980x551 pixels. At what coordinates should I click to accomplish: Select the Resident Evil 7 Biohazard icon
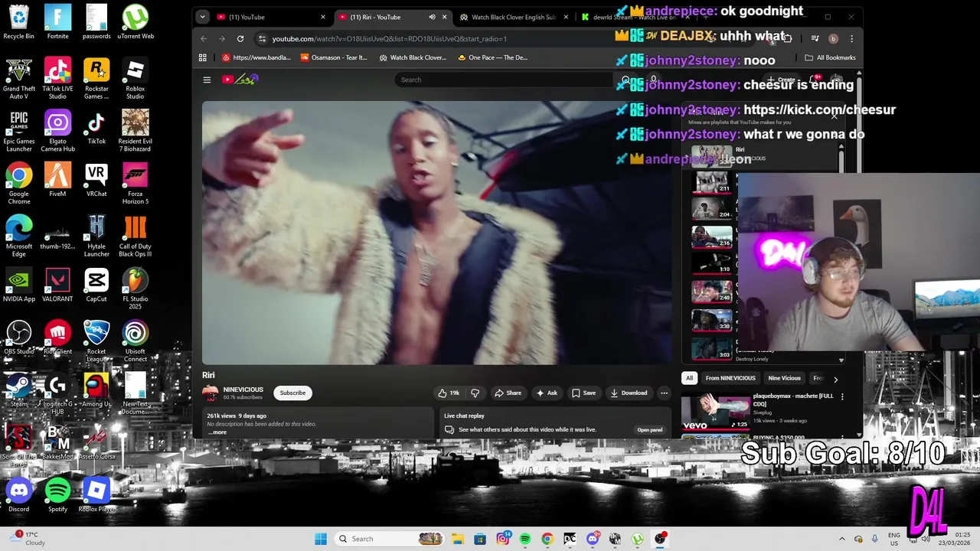(136, 131)
